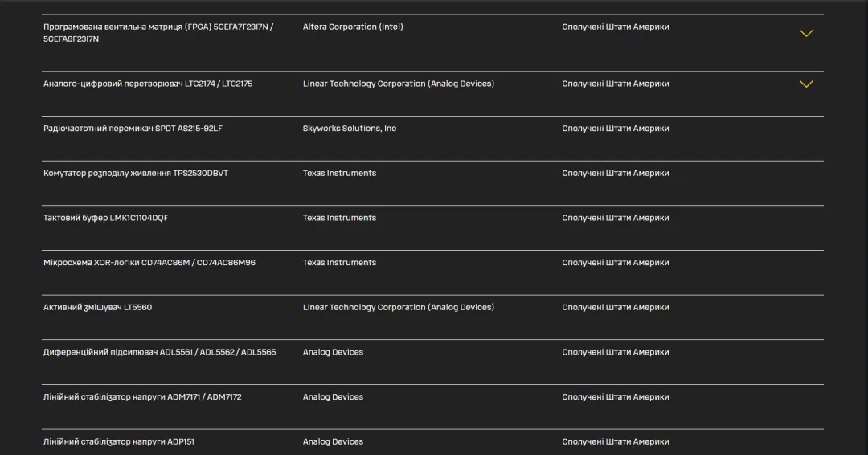
Task: Click Texas Instruments in CD74AC86M row
Action: pos(339,263)
